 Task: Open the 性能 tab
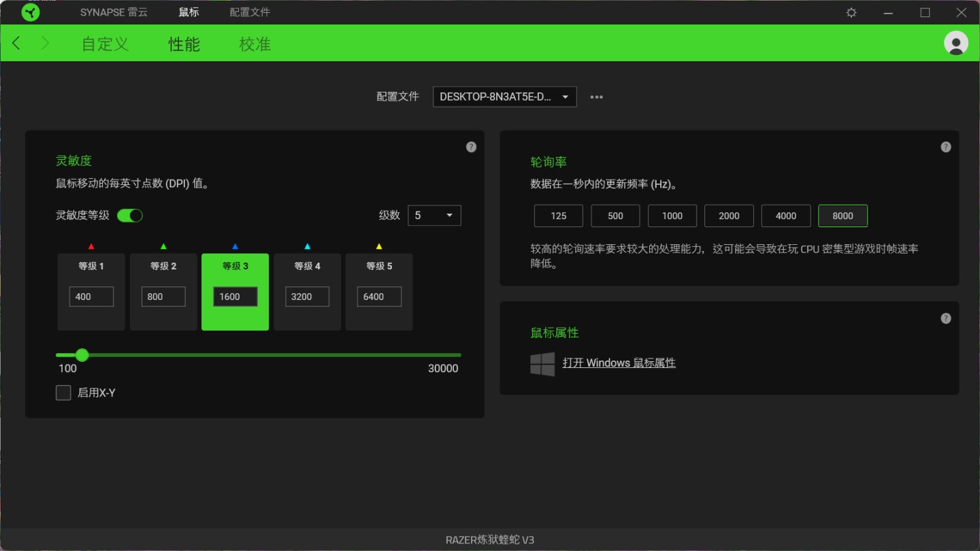click(184, 44)
